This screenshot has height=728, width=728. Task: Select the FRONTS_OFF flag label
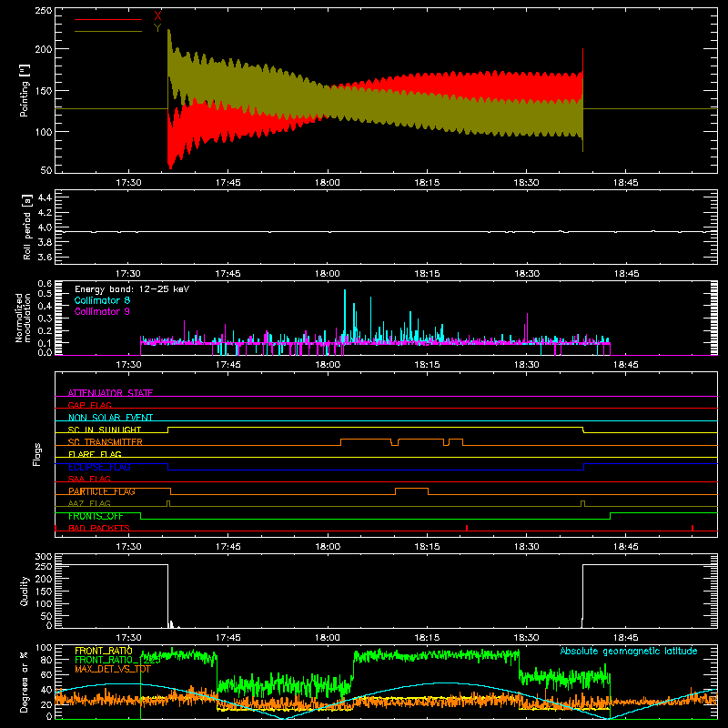click(x=96, y=516)
